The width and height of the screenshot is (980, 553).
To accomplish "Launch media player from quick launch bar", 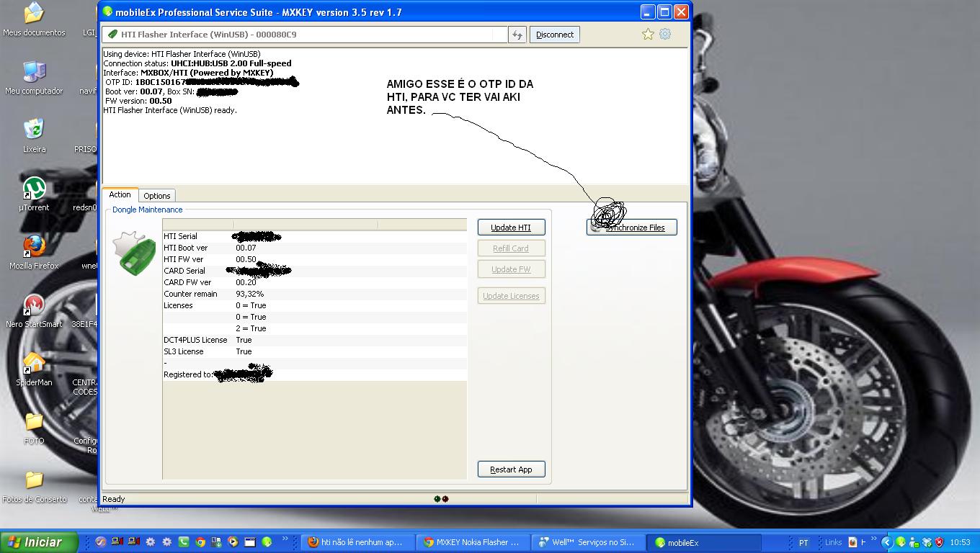I will (233, 542).
